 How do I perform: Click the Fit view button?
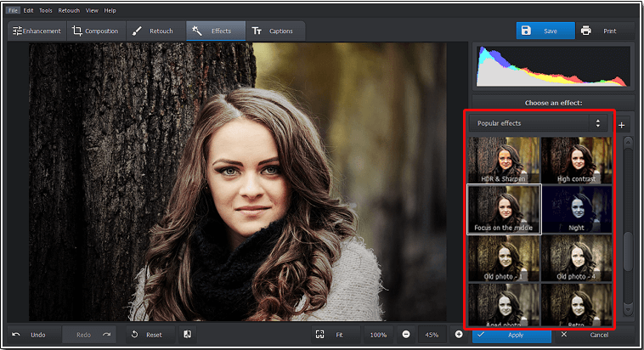335,335
